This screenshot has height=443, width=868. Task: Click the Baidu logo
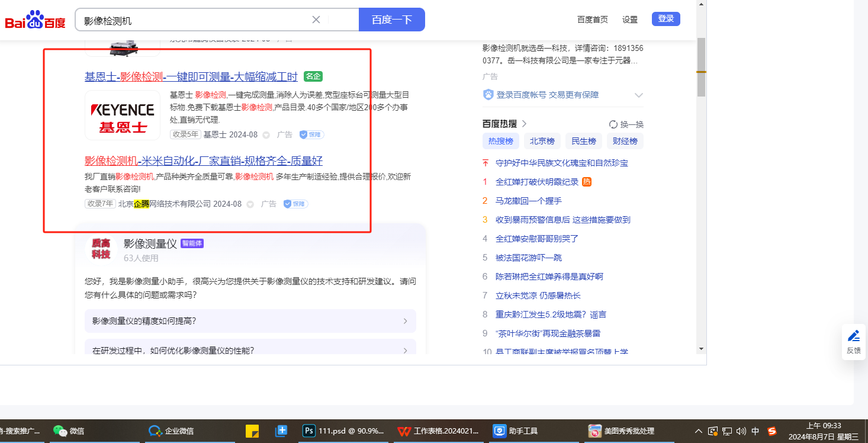pyautogui.click(x=35, y=21)
